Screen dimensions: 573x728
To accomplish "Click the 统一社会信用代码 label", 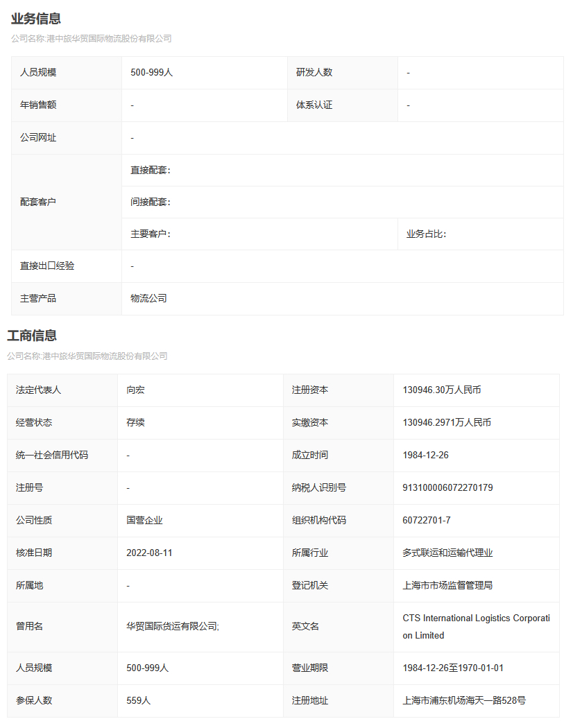I will click(x=52, y=455).
